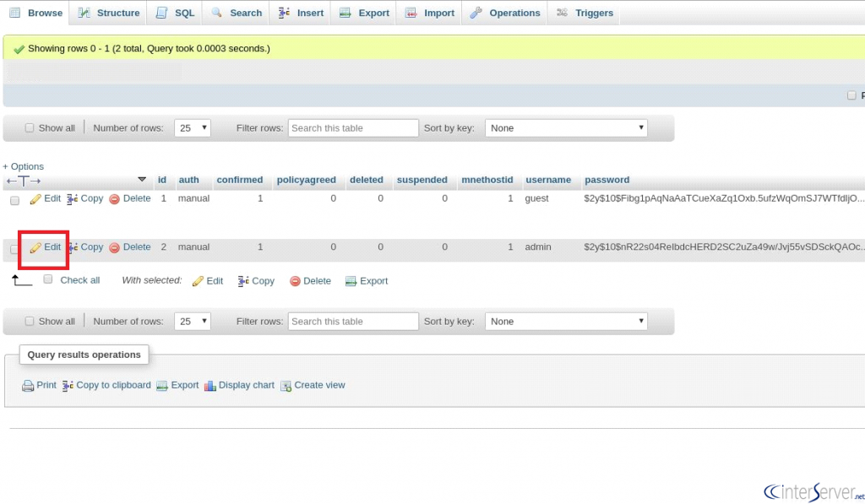Go to the Insert tab
The width and height of the screenshot is (865, 504).
pyautogui.click(x=301, y=13)
